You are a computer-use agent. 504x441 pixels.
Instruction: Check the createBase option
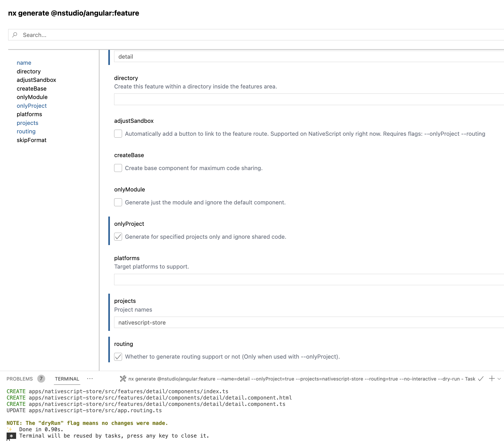point(118,168)
